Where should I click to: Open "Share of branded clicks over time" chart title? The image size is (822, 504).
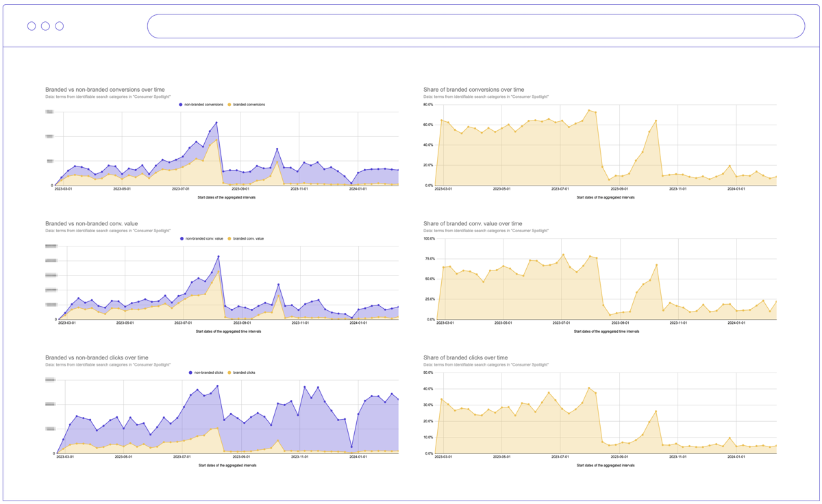pos(465,357)
